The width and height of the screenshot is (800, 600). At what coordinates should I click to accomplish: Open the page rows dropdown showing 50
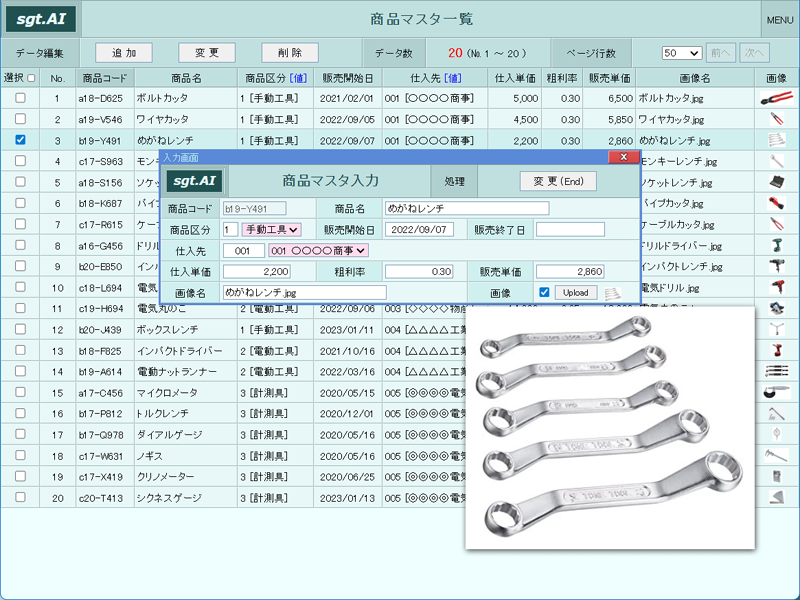[x=682, y=53]
